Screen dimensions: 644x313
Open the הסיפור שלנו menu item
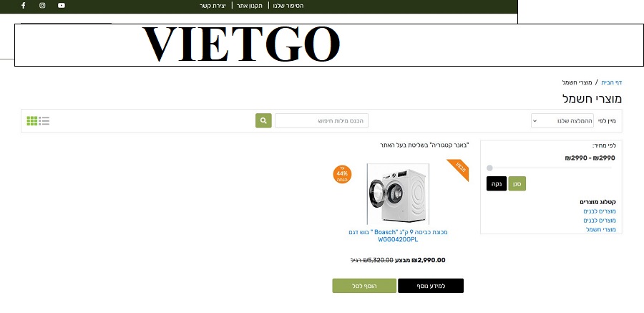coord(288,6)
